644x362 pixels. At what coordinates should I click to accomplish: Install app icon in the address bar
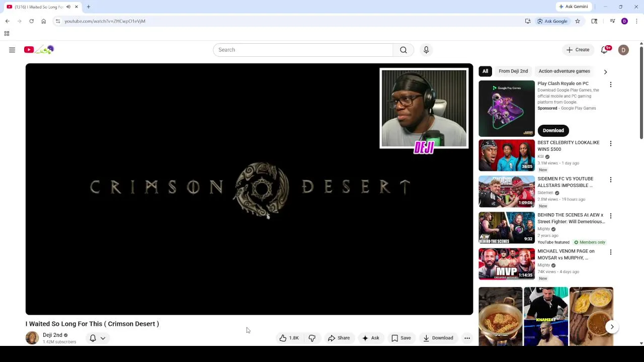[528, 21]
